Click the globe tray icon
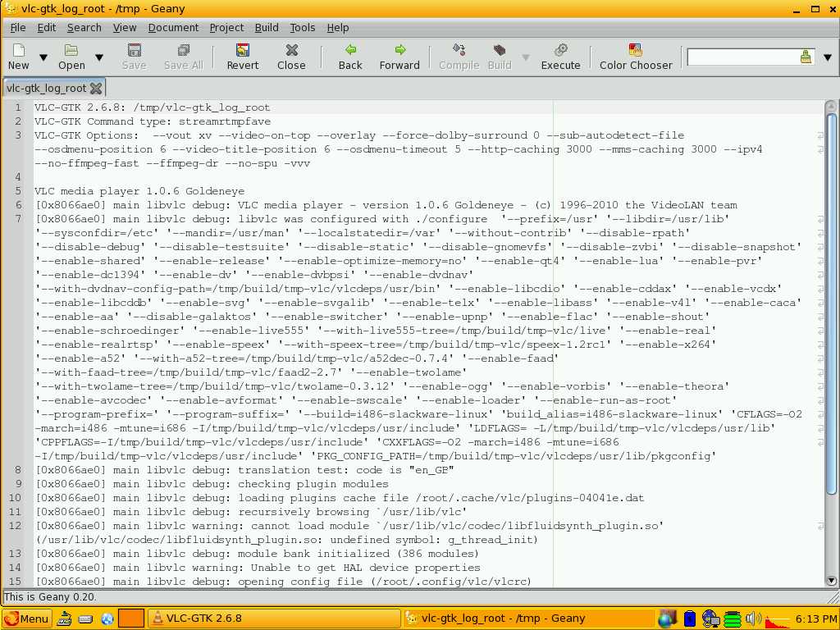 [667, 619]
